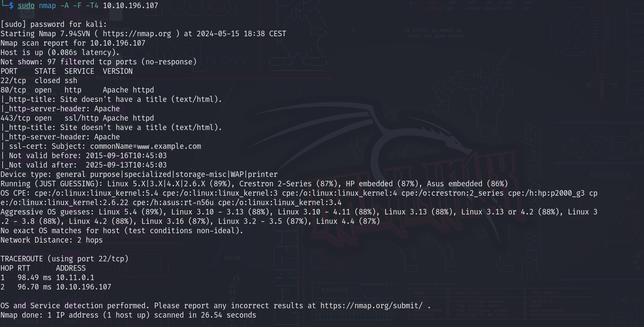Screen dimensions: 644x327
Task: Click the 'Nmap done' summary line
Action: 128,315
